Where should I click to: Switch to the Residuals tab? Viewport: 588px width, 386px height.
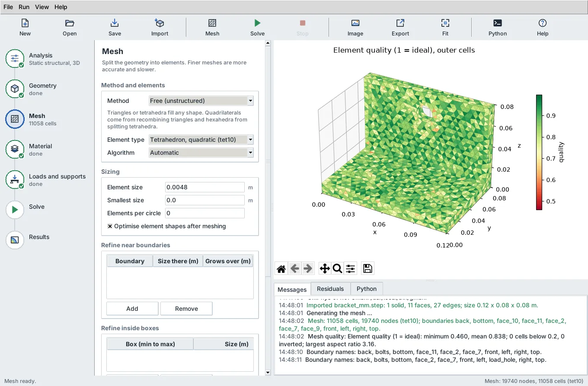[330, 289]
